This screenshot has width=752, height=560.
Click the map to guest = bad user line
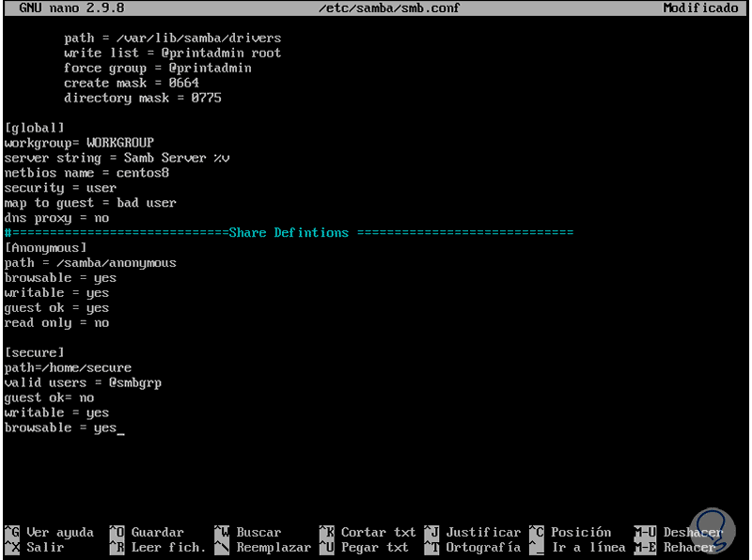point(90,203)
